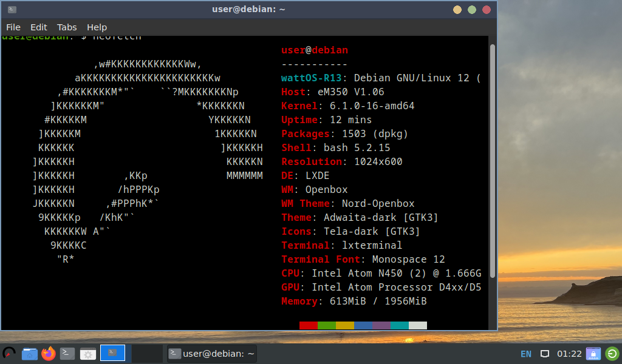622x364 pixels.
Task: Click the Theme Adwaita-dark line
Action: pos(360,217)
